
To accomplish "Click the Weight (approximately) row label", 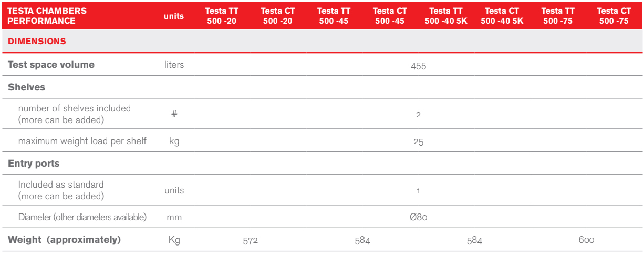I will pyautogui.click(x=64, y=240).
